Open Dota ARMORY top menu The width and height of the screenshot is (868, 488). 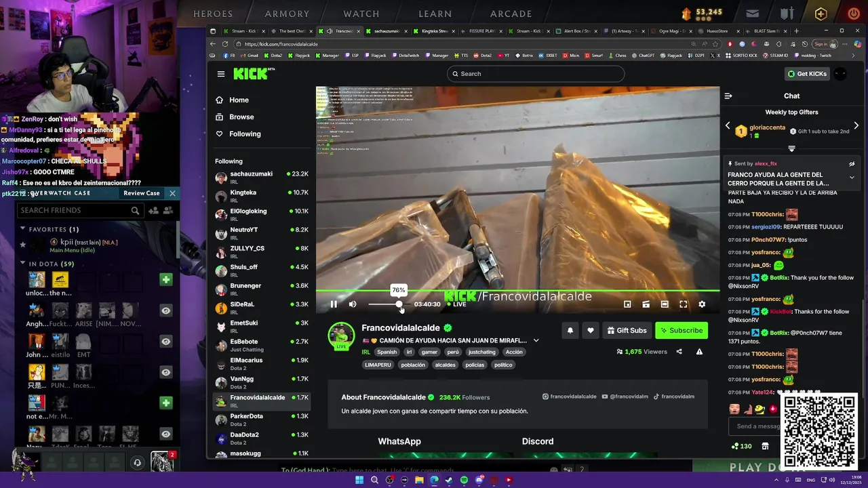[x=287, y=14]
